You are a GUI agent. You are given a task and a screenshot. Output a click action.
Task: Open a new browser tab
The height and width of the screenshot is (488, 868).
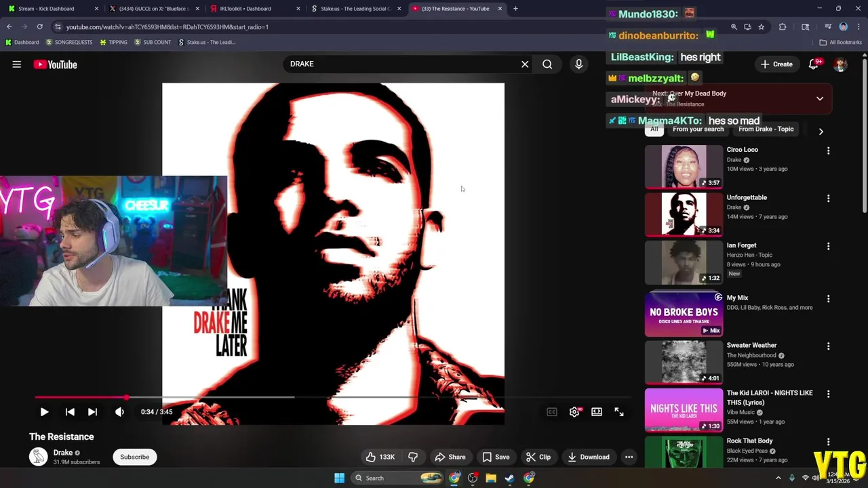pos(515,9)
